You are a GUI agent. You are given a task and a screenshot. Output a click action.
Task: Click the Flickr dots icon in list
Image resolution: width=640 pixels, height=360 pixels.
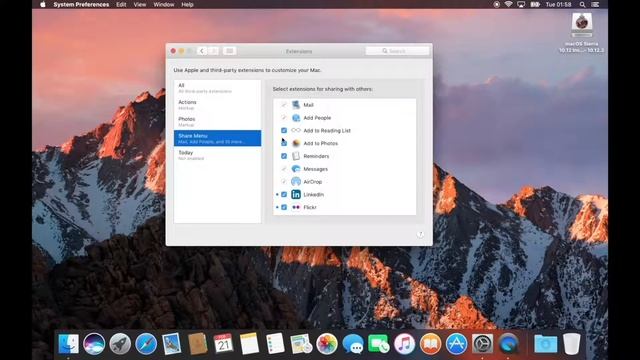point(296,207)
